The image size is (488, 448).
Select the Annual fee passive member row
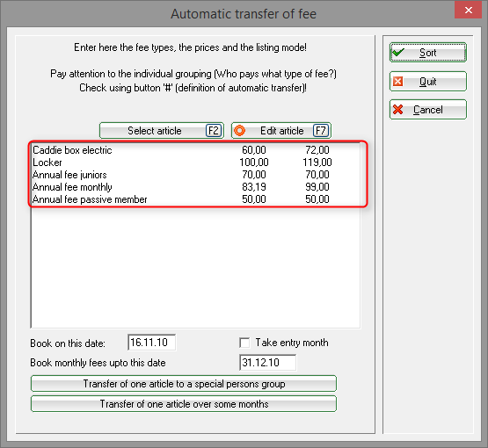[195, 199]
